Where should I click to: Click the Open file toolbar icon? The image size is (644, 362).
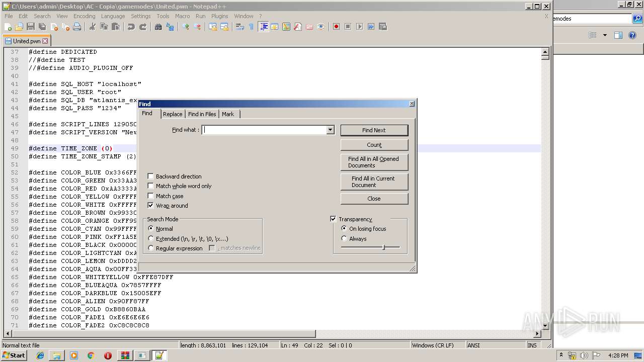(19, 27)
